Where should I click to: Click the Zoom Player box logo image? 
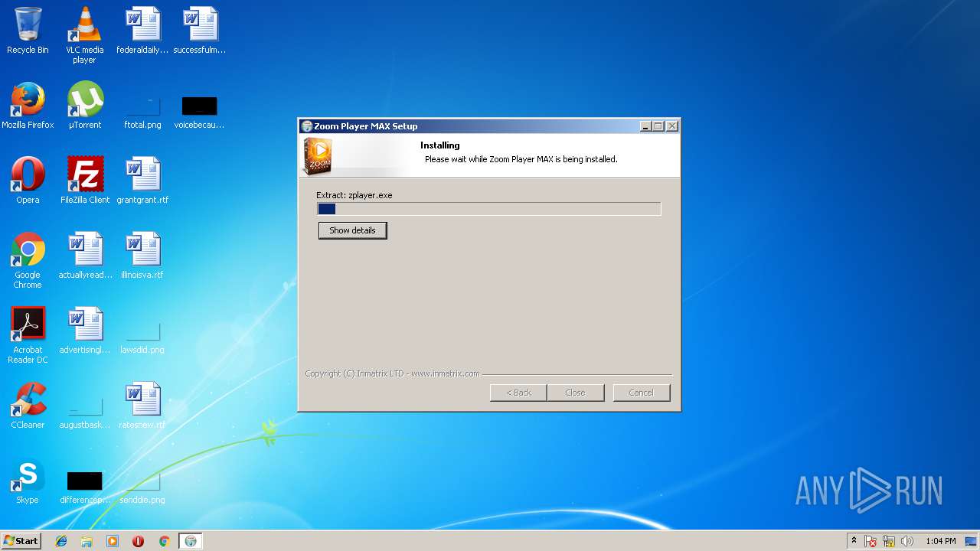pos(318,156)
